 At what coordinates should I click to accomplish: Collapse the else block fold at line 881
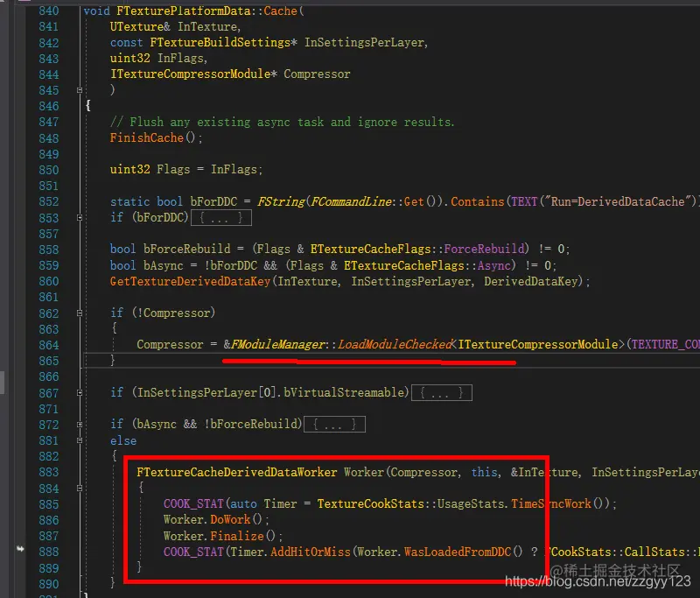tap(80, 440)
